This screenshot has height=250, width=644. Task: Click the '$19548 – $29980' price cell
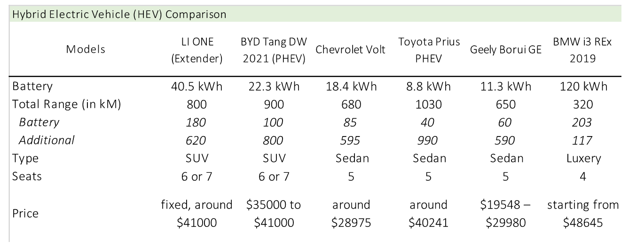(506, 213)
